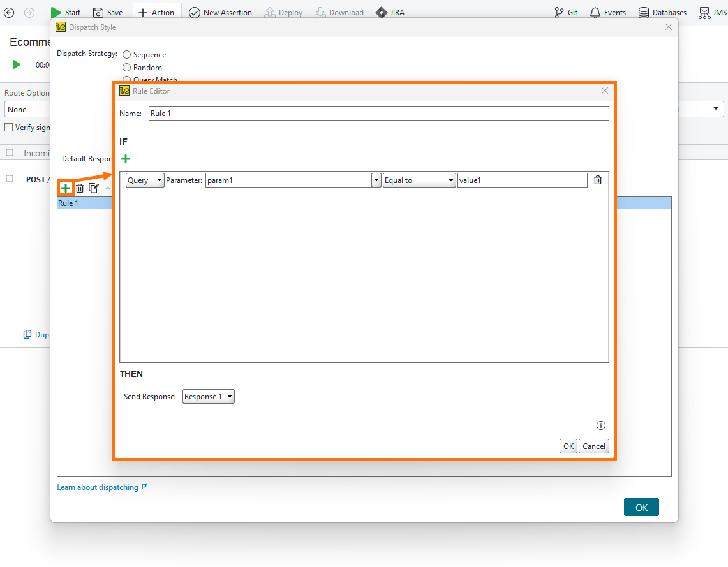Clone the rule via the copy-edit icon

(x=93, y=188)
